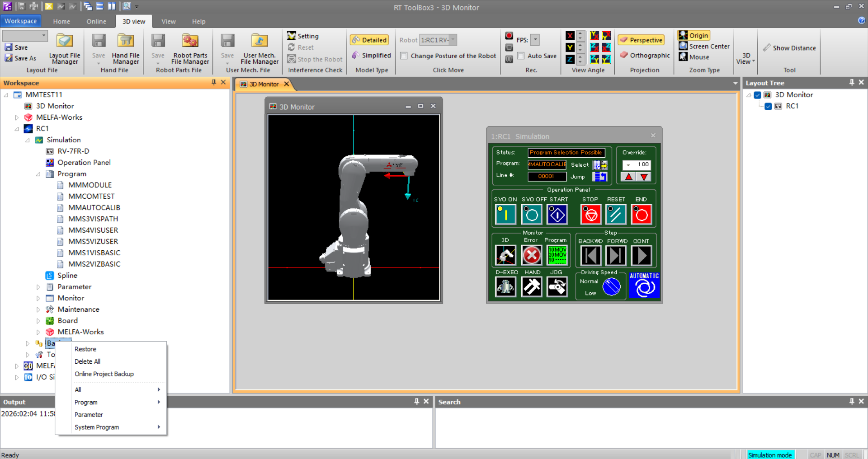Toggle the Driving Speed Normal/Low switch
The image size is (868, 459).
tap(611, 286)
